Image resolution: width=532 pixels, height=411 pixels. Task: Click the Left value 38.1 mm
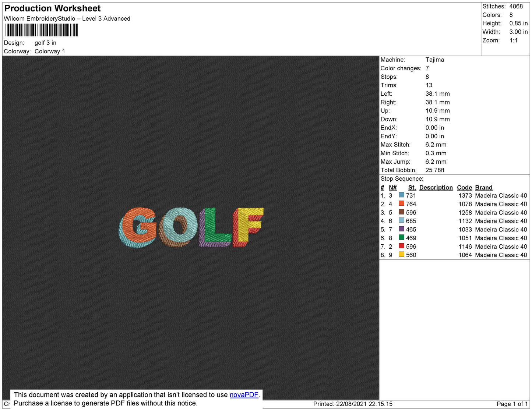point(438,93)
